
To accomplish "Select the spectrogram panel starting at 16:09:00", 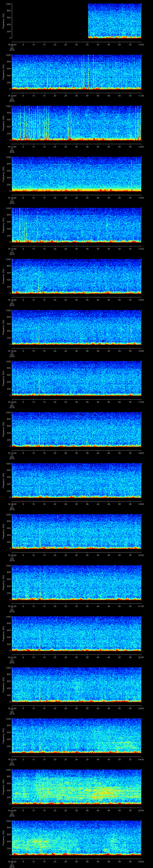I will [77, 21].
